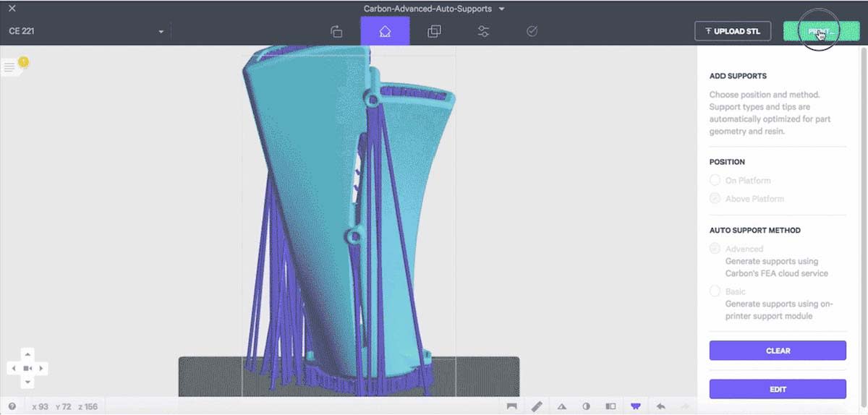
Task: Select the add supports step icon
Action: (x=385, y=31)
